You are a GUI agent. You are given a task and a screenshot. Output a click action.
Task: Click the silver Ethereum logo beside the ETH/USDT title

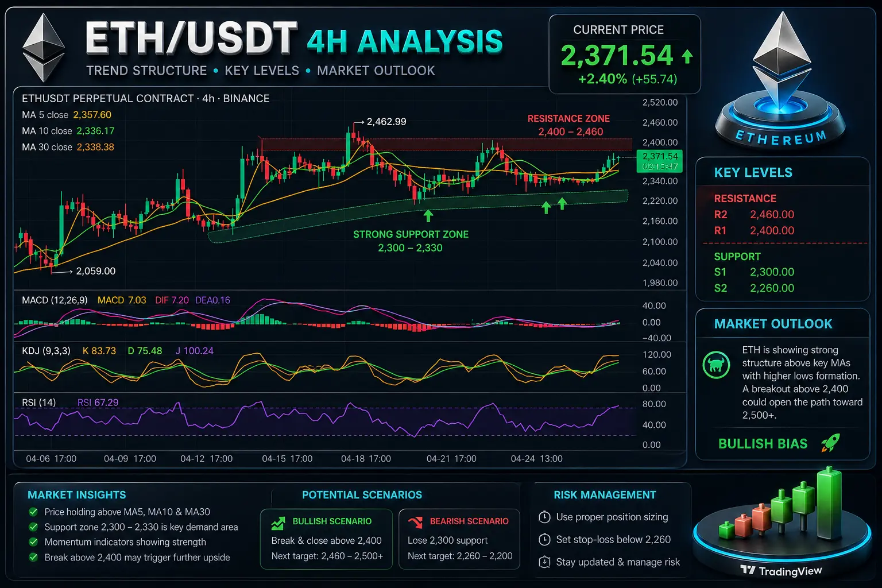pyautogui.click(x=43, y=48)
